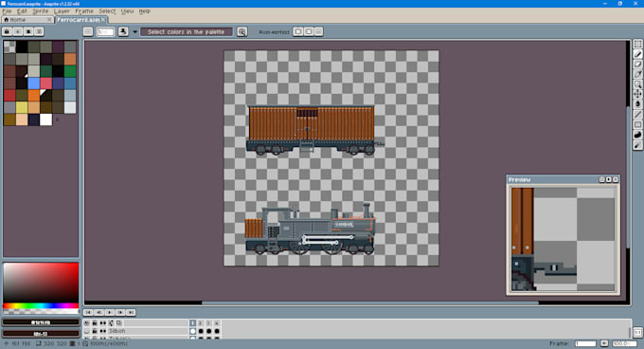Open the palette presets button

[28, 31]
